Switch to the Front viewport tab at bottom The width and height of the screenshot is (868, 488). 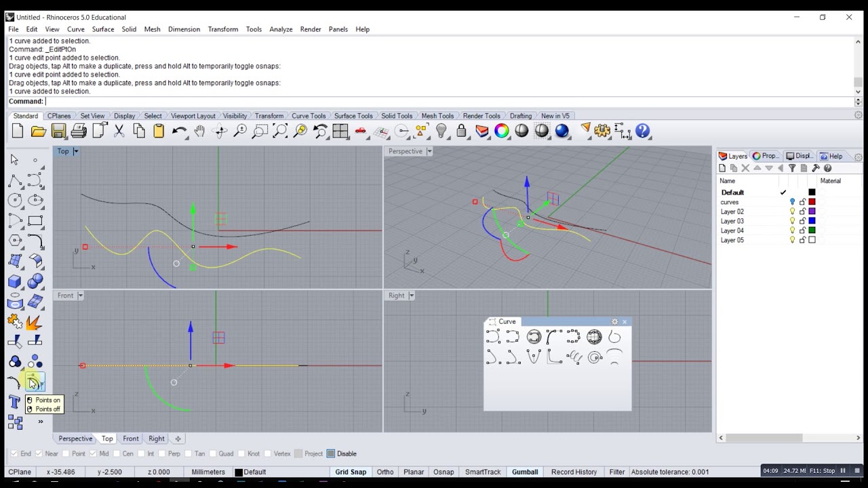tap(131, 439)
